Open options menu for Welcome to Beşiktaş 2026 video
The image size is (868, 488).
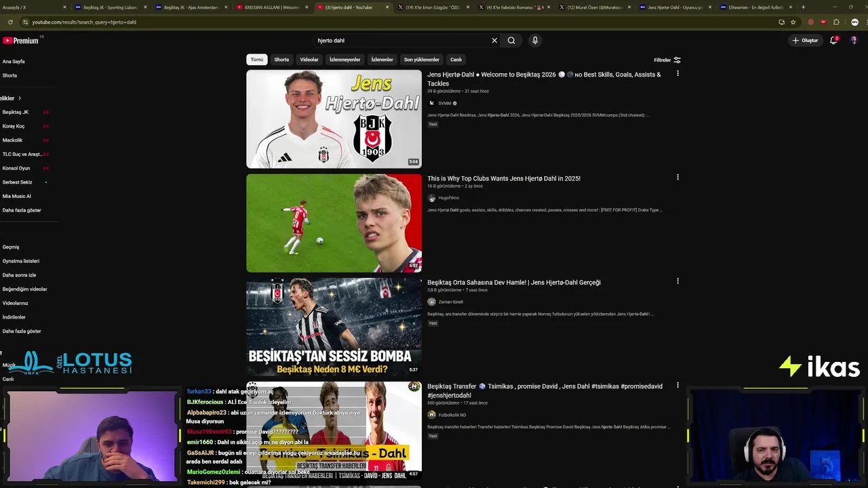(x=677, y=74)
